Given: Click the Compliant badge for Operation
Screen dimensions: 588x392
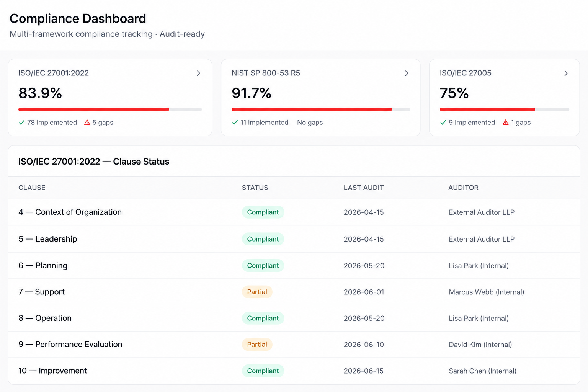Looking at the screenshot, I should pos(263,318).
